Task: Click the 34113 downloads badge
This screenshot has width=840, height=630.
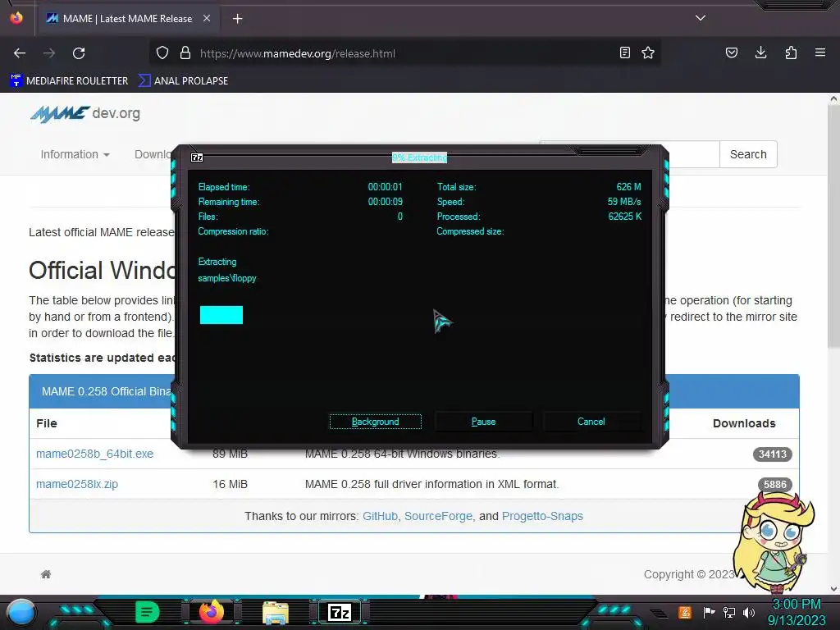Action: [x=772, y=454]
